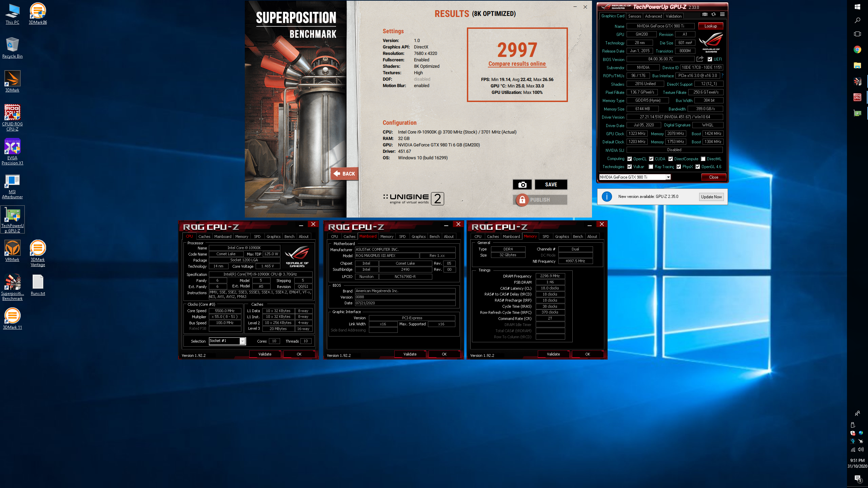868x488 pixels.
Task: Open SPD tab in the Mainboard CPU-Z window
Action: tap(402, 237)
